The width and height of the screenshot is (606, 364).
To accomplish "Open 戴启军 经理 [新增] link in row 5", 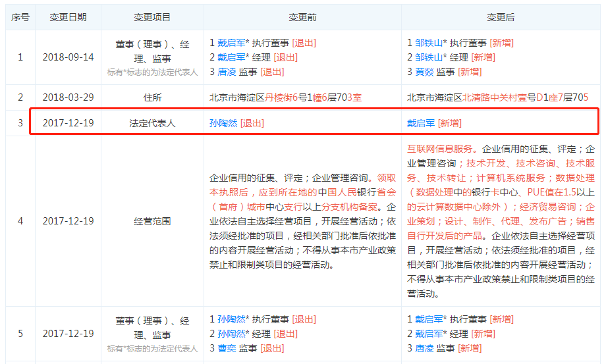I will tap(429, 334).
